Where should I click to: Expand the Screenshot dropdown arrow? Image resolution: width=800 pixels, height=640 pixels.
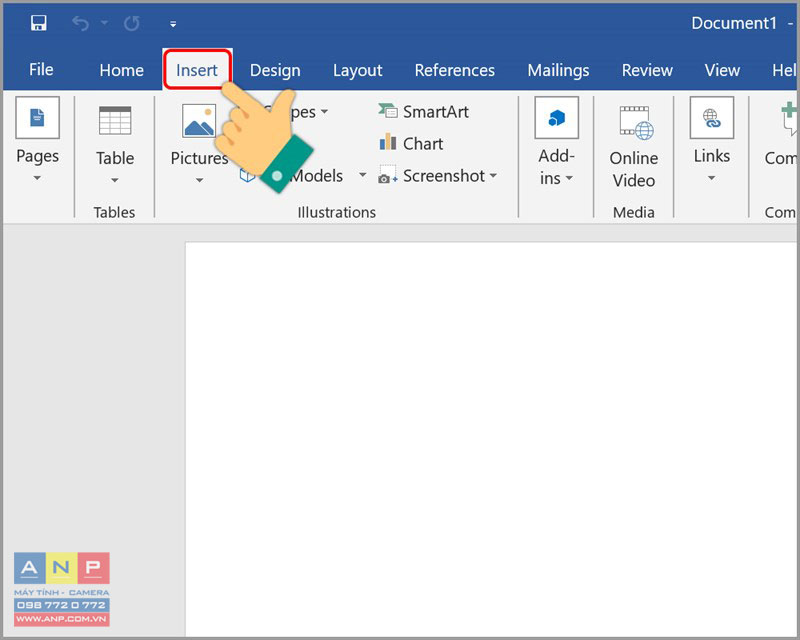[493, 175]
